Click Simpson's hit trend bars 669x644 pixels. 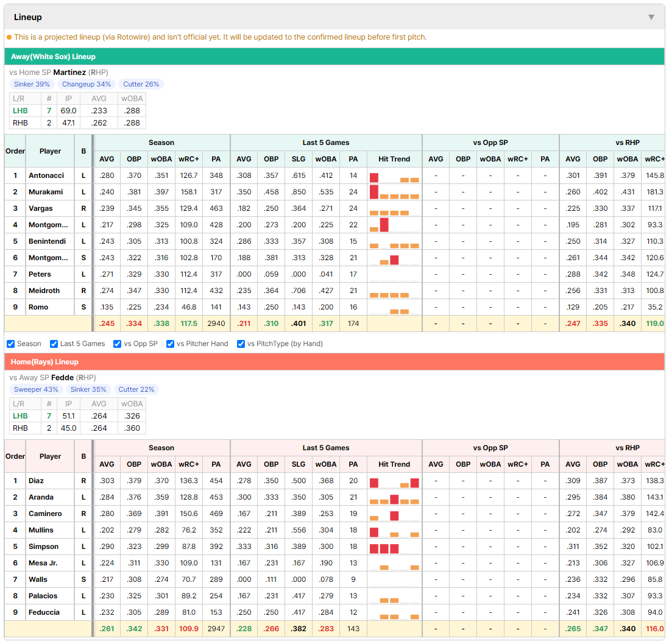(394, 547)
